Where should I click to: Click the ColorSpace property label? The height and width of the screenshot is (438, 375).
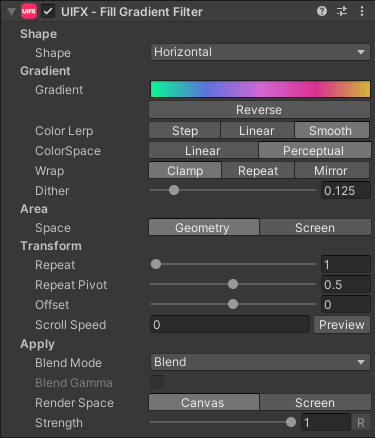point(68,151)
